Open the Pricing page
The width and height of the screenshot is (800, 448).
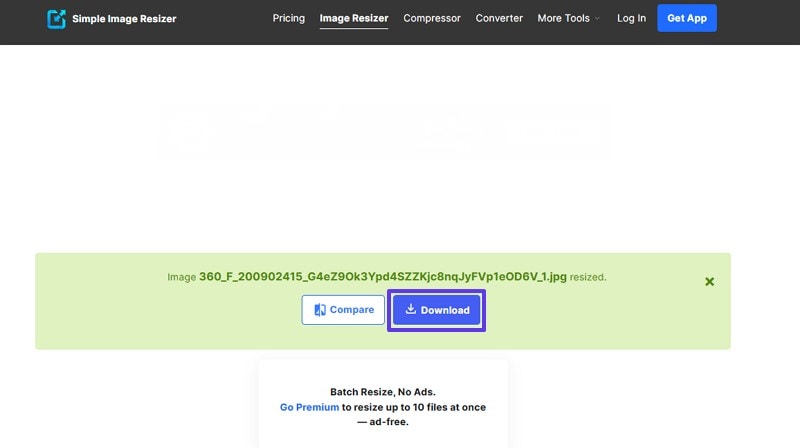(x=289, y=18)
